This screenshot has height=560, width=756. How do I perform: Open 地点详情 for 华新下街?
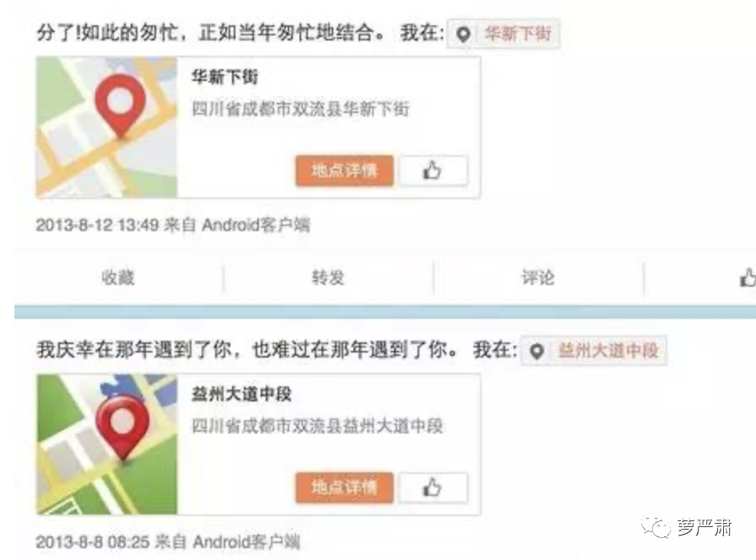[x=344, y=170]
